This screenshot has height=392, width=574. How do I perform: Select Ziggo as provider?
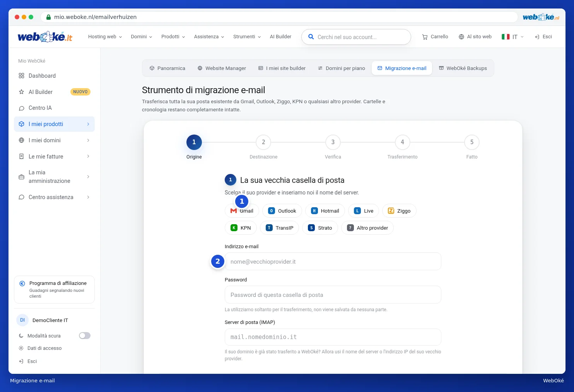click(399, 211)
